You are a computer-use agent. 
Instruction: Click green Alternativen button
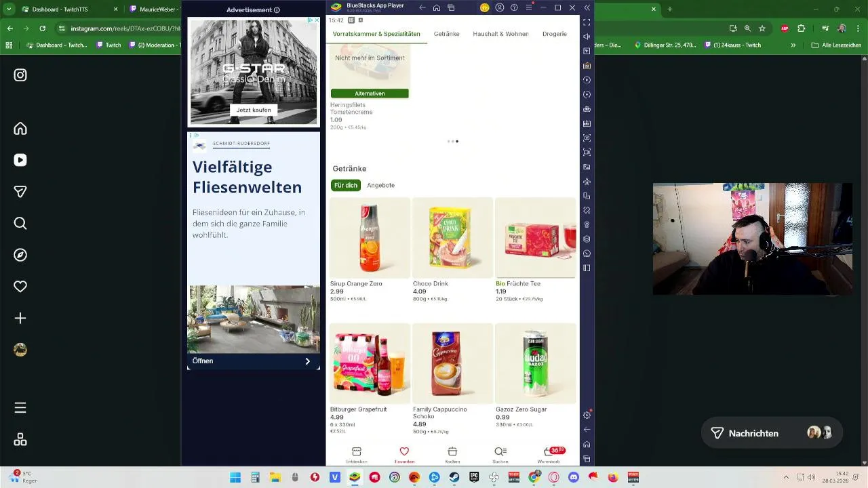click(x=370, y=94)
